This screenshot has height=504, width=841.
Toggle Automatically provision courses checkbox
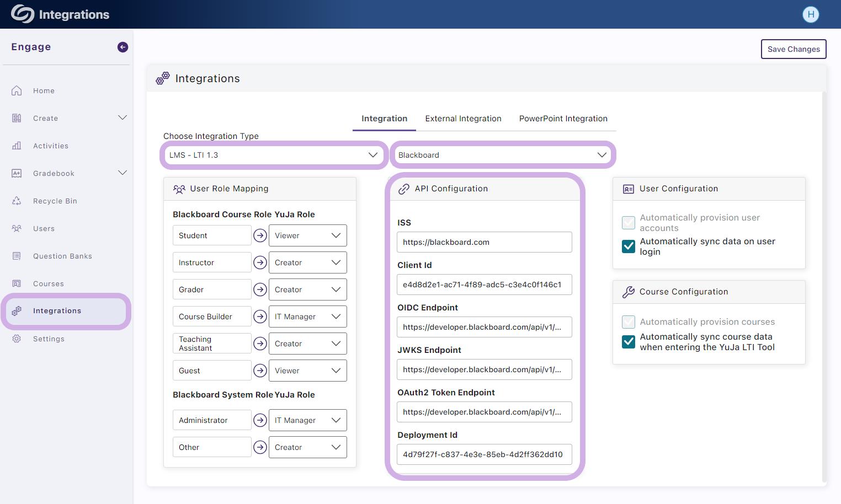coord(629,322)
